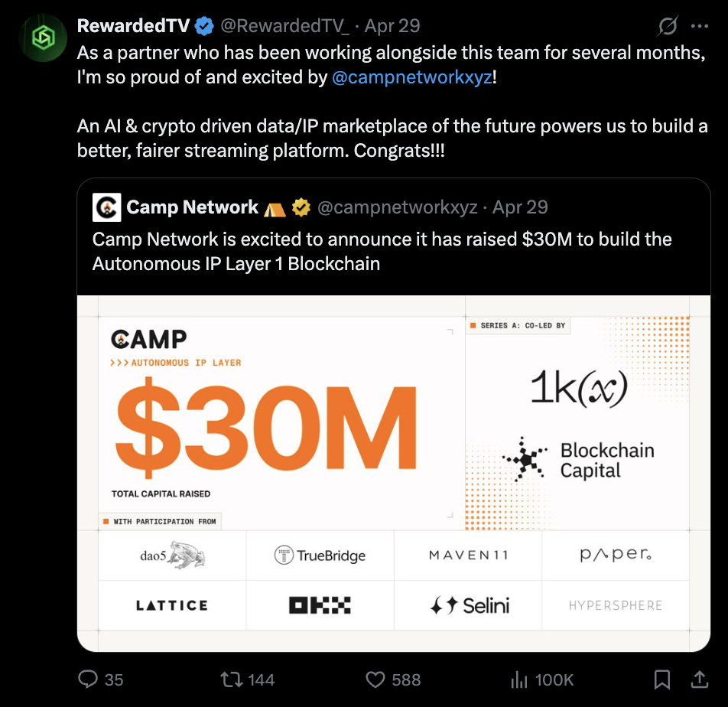Click the quoted tweet text about $30M raise
Viewport: 728px width, 707px height.
click(x=382, y=251)
